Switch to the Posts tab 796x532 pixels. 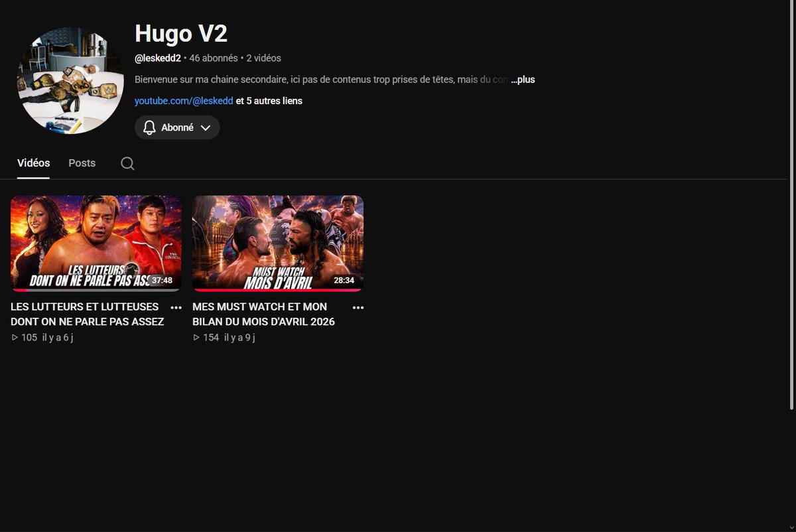pyautogui.click(x=82, y=163)
